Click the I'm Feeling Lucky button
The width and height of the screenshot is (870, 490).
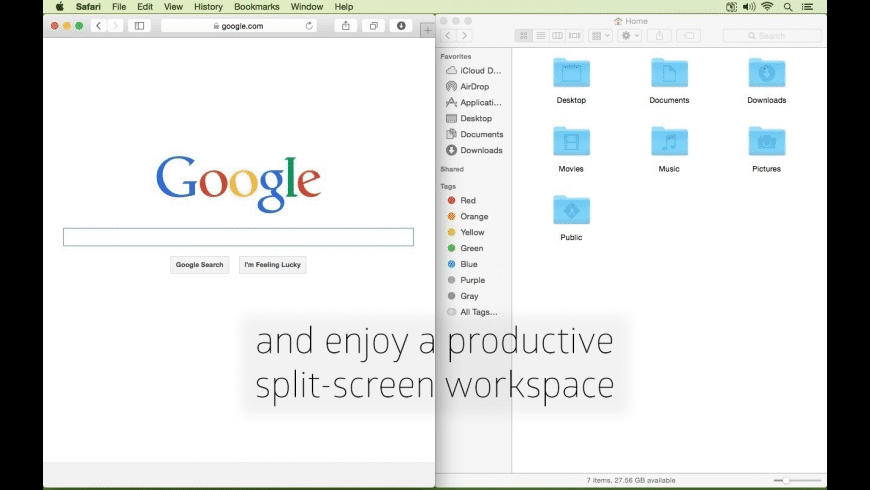pyautogui.click(x=272, y=265)
